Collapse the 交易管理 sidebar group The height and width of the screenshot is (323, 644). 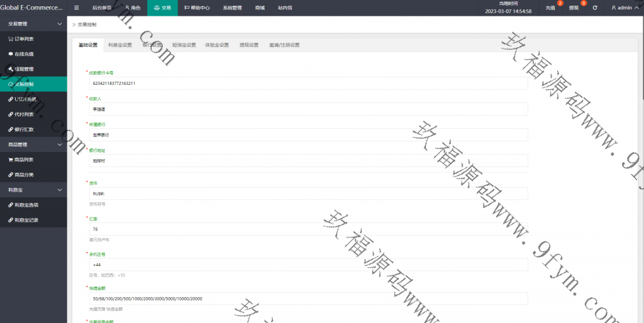click(x=60, y=24)
